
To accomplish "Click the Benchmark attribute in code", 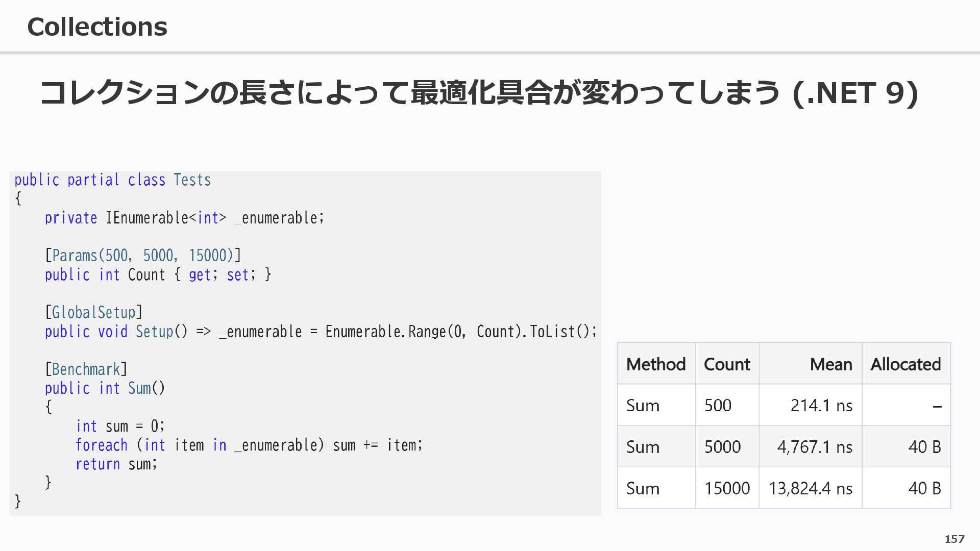I will click(x=86, y=369).
